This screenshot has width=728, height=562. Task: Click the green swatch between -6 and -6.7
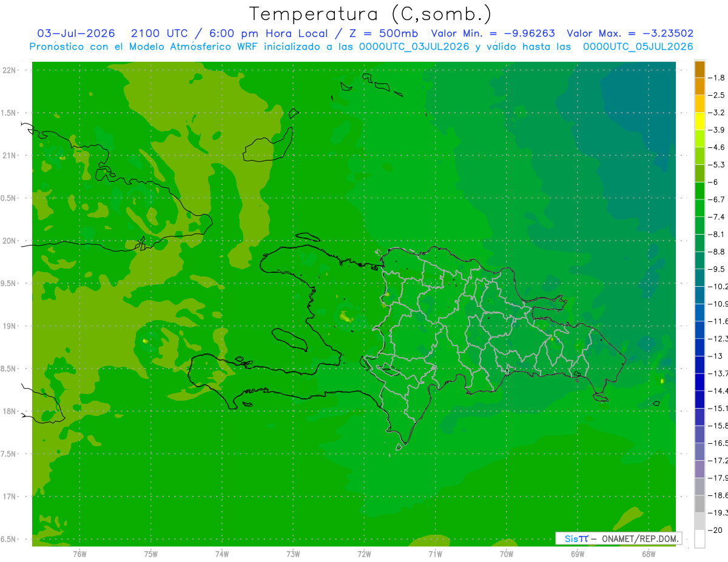699,191
